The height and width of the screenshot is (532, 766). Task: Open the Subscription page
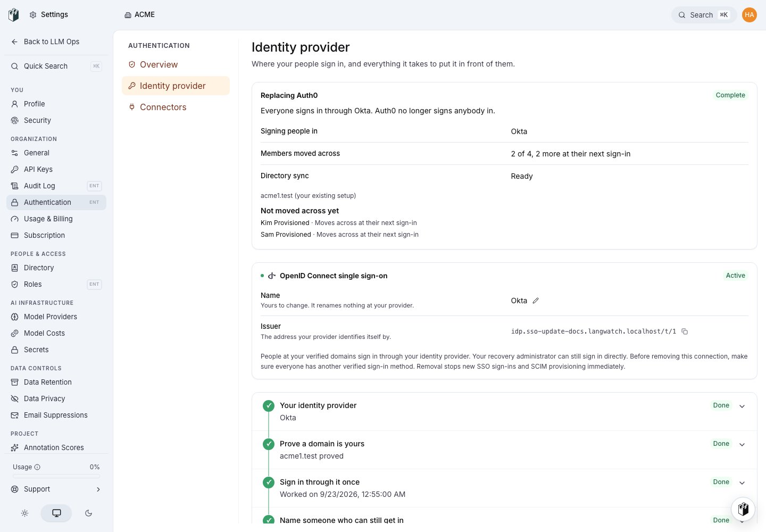[x=56, y=235]
